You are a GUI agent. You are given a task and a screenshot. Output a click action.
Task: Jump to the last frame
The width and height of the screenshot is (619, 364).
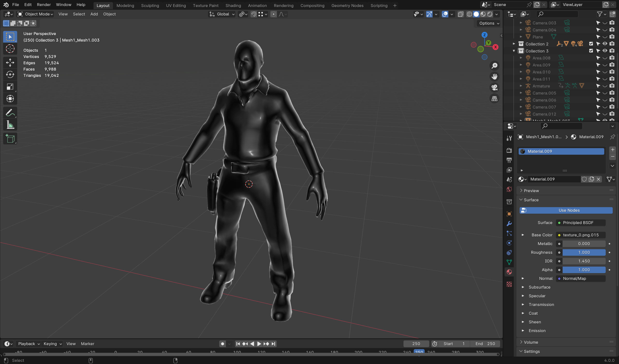pyautogui.click(x=273, y=344)
